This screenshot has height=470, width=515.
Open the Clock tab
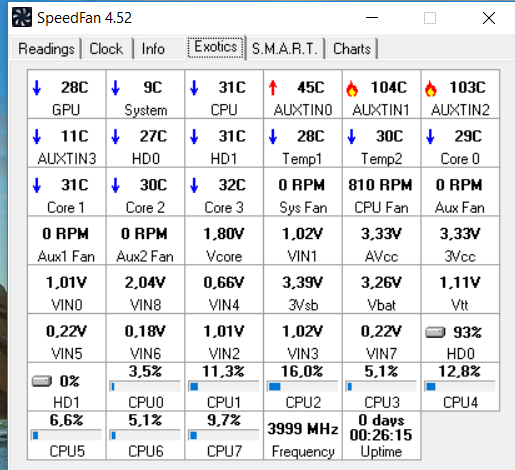coord(106,49)
